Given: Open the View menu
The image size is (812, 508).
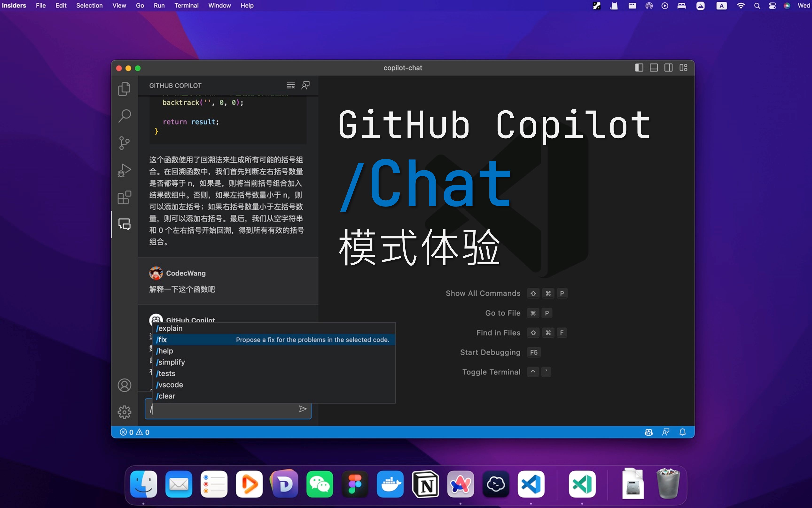Looking at the screenshot, I should [x=119, y=5].
